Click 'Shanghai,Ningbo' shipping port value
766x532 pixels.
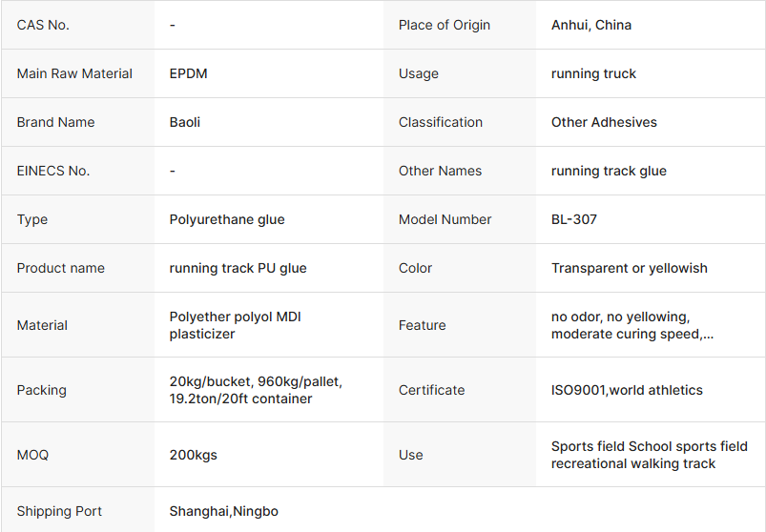coord(223,511)
